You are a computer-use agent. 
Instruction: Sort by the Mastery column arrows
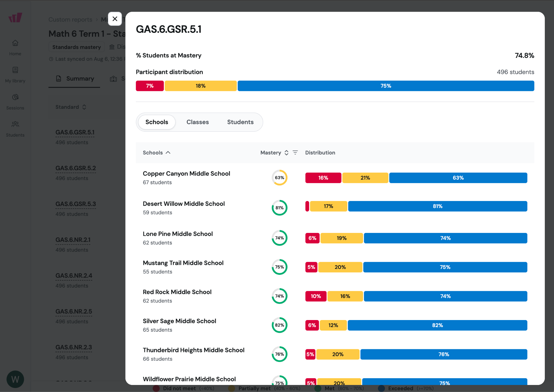[x=286, y=153]
